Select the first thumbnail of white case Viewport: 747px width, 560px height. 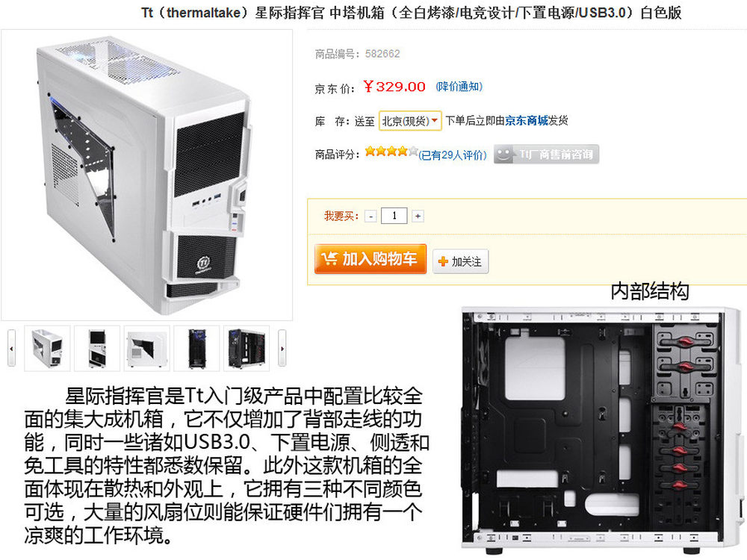[47, 348]
